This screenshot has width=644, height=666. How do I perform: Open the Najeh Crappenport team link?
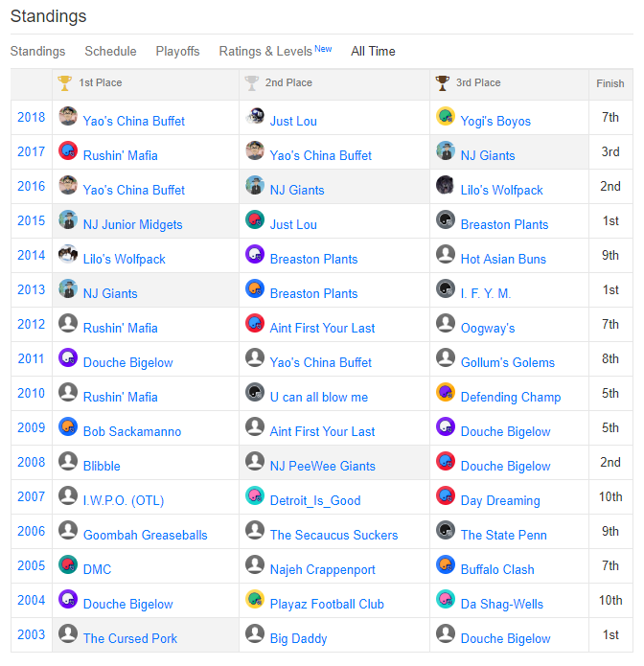(322, 569)
